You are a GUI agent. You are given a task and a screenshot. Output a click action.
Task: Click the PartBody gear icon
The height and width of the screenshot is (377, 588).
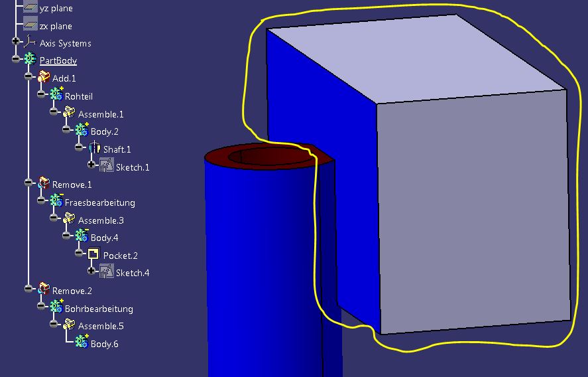(x=30, y=59)
